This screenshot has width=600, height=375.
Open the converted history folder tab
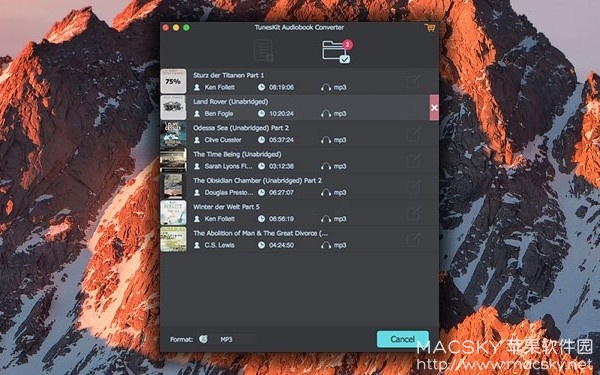335,52
